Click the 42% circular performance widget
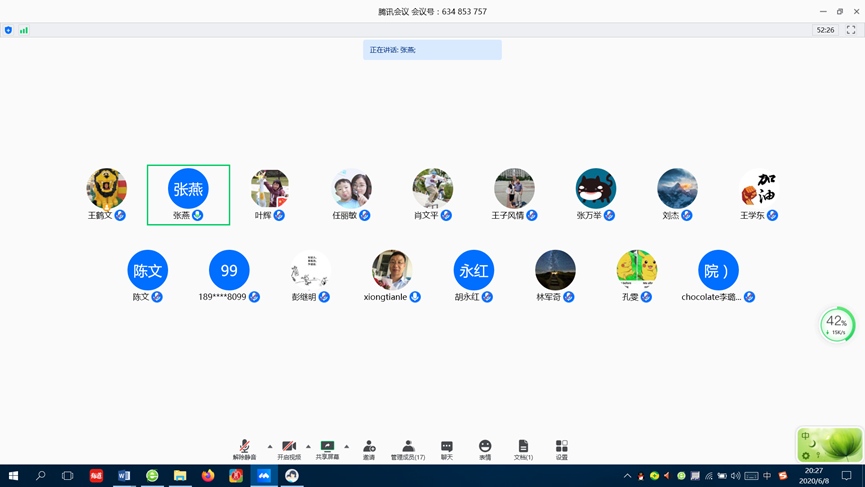Screen dimensions: 865x487 coord(837,324)
